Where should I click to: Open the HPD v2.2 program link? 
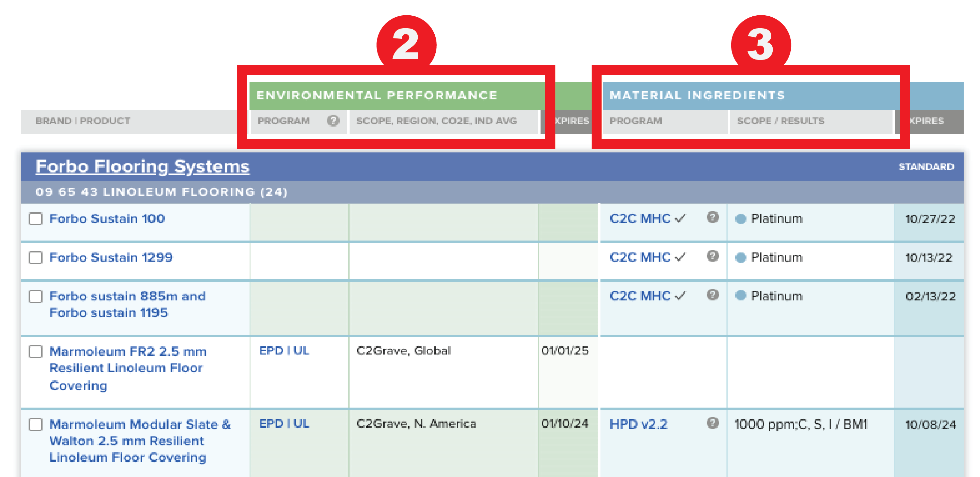[638, 424]
